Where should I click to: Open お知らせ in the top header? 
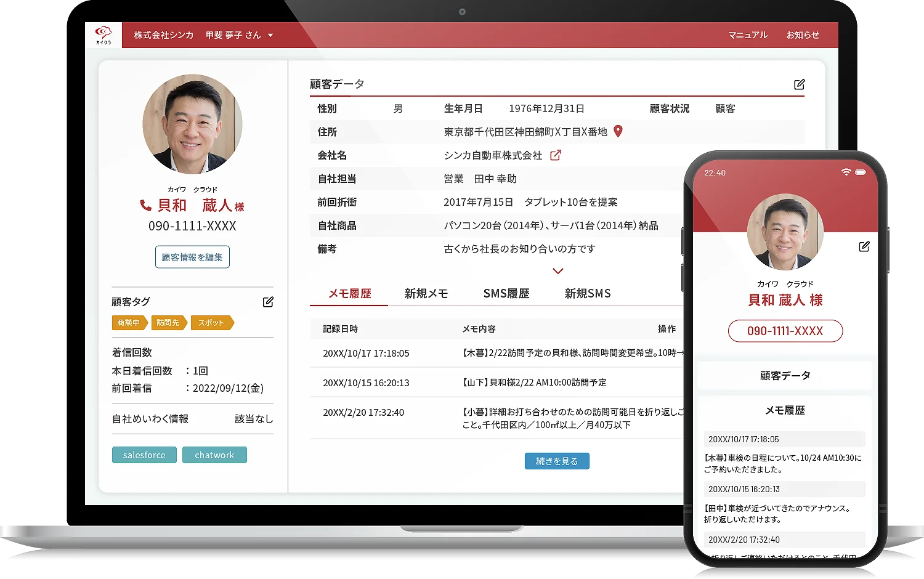[x=802, y=35]
